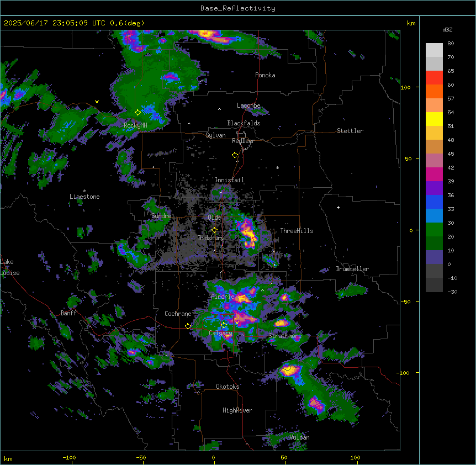Pick the slate 0–10 dBZ legend swatch
Screen dimensions: 476x465
(434, 257)
